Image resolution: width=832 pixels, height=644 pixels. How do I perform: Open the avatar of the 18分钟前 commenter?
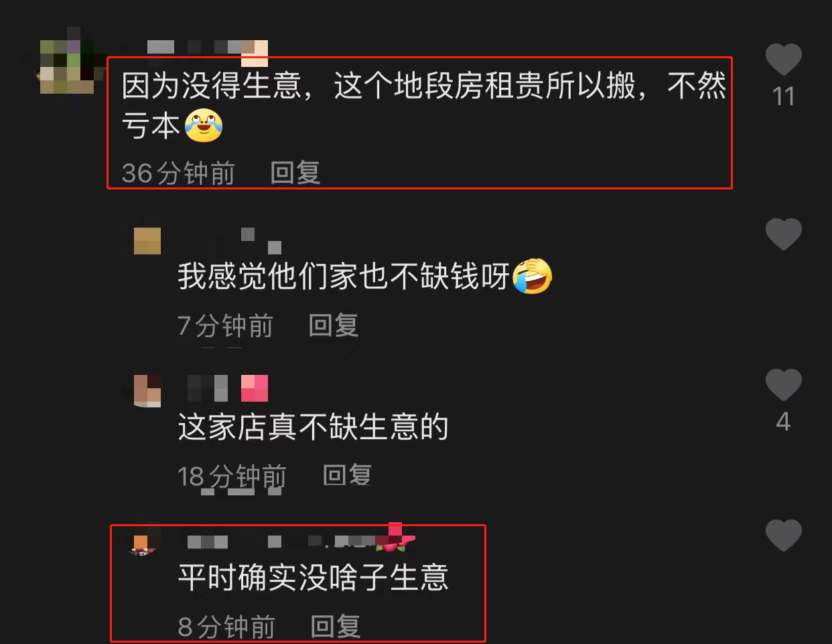click(147, 391)
